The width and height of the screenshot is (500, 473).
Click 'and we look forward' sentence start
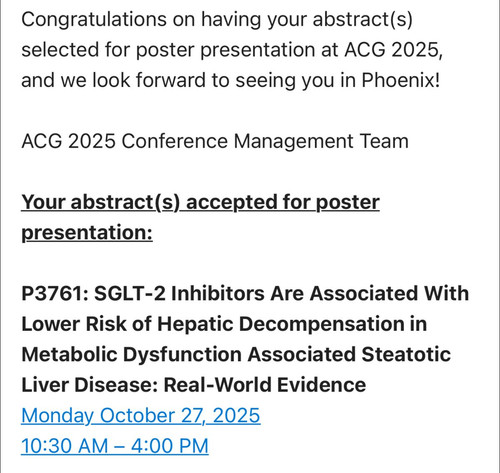114,80
